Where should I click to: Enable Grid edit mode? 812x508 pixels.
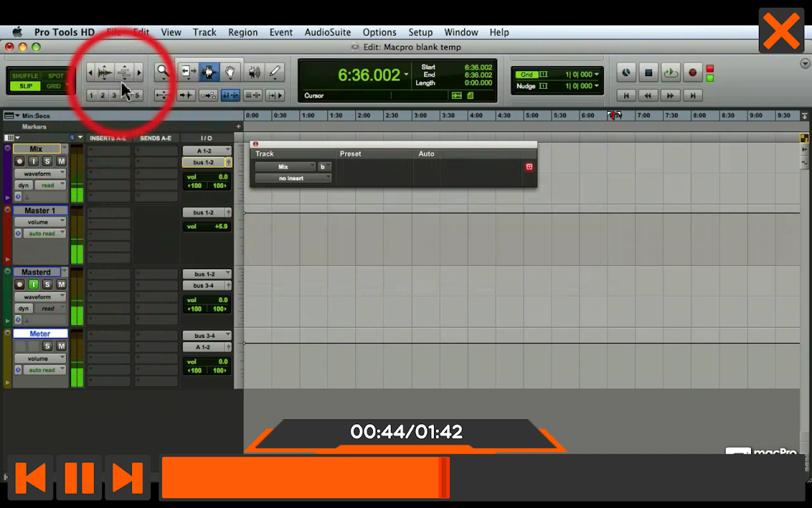click(55, 86)
